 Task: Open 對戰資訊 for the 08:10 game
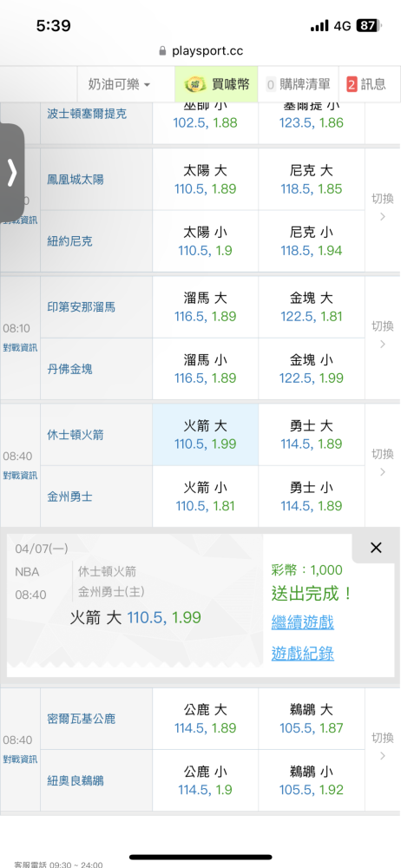coord(21,348)
